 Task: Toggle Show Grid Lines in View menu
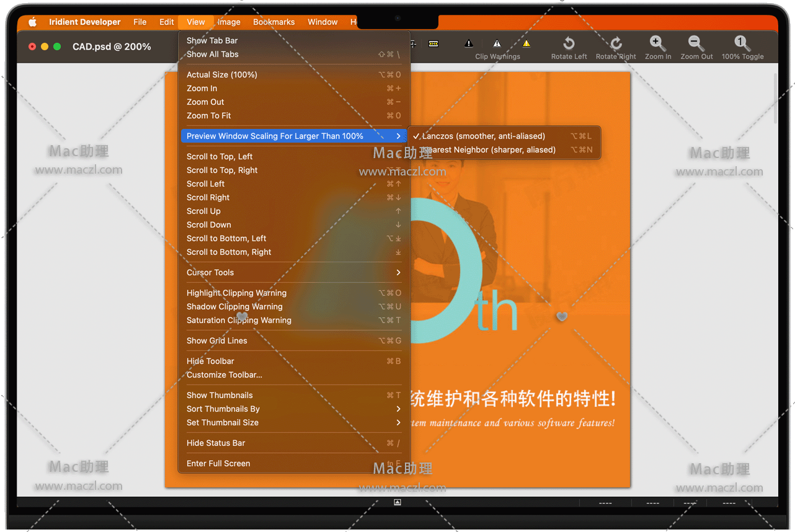[x=217, y=340]
